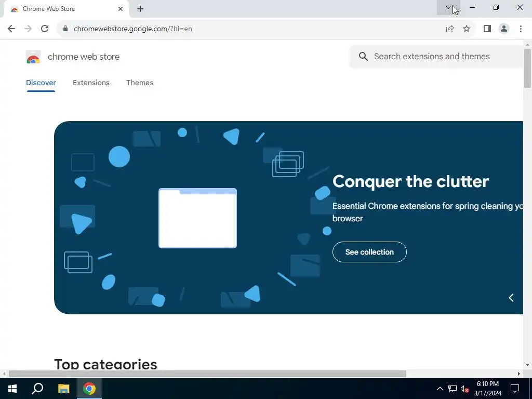Click the Chrome Web Store tab title
This screenshot has height=399, width=532.
(x=49, y=9)
